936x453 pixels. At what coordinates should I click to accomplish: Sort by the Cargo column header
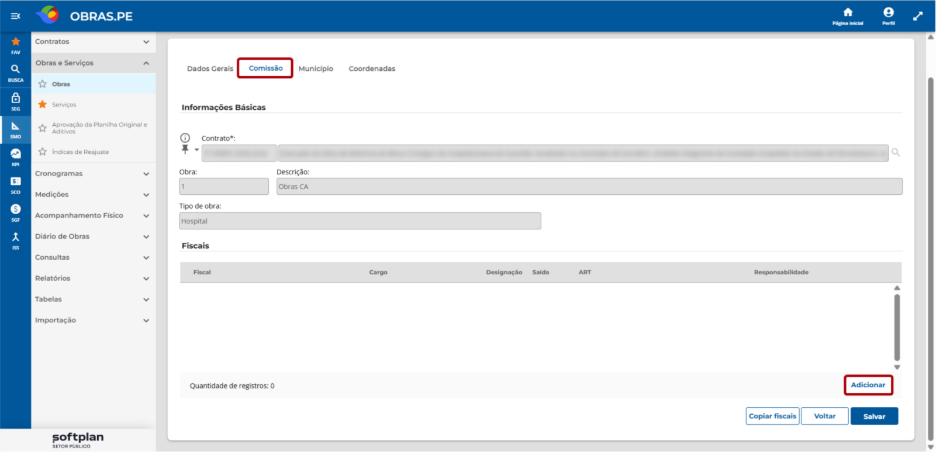378,272
